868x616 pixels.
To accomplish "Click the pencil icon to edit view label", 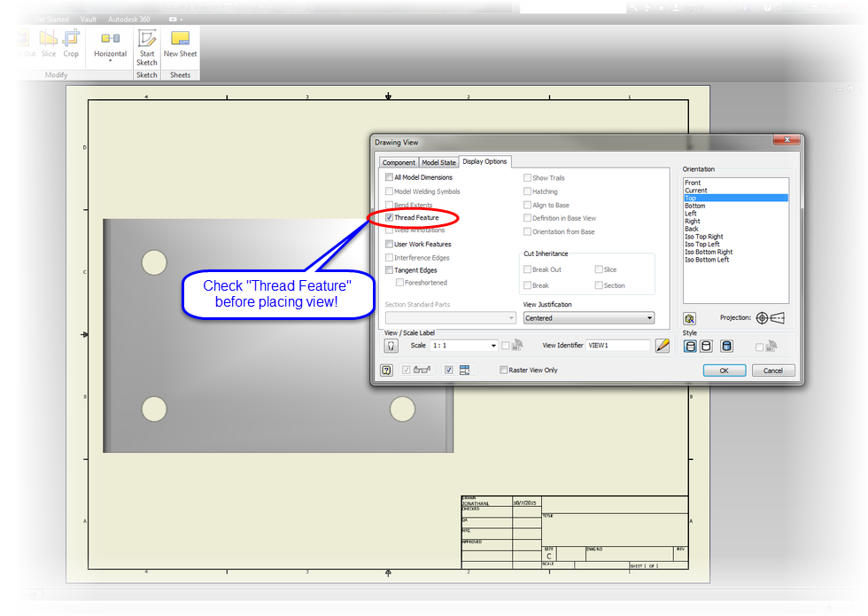I will pyautogui.click(x=663, y=346).
